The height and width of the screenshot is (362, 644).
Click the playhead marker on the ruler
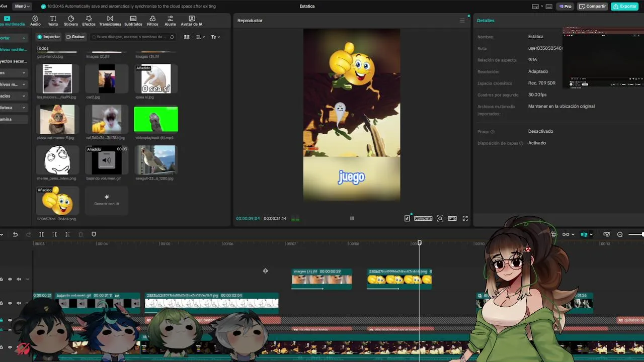pyautogui.click(x=419, y=243)
